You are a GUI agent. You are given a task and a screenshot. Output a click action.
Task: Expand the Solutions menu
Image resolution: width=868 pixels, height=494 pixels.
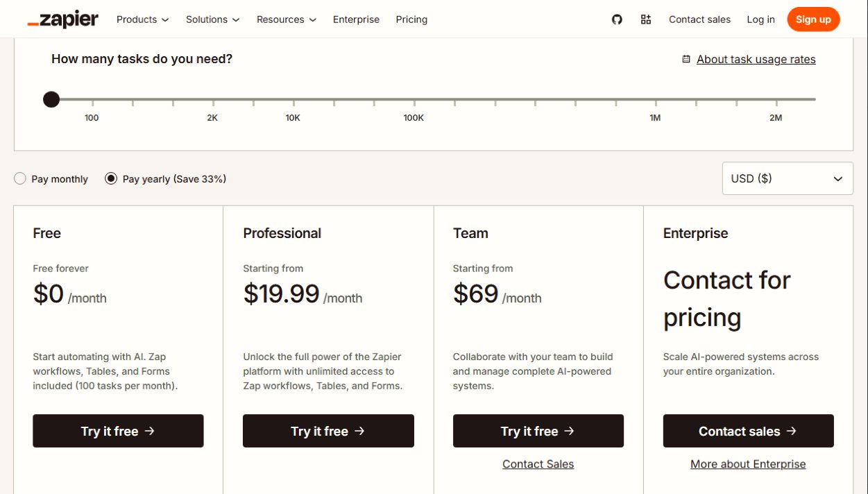[212, 19]
